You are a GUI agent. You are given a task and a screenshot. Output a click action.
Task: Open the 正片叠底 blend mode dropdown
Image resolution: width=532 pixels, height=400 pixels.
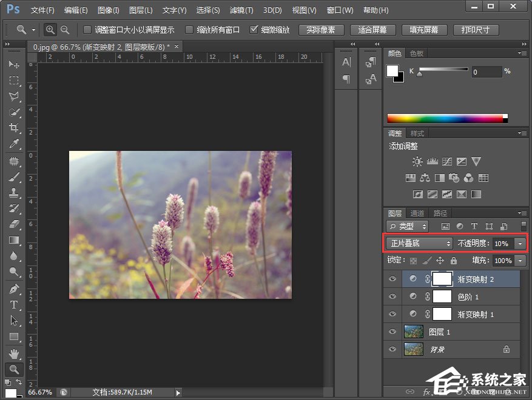pyautogui.click(x=418, y=243)
